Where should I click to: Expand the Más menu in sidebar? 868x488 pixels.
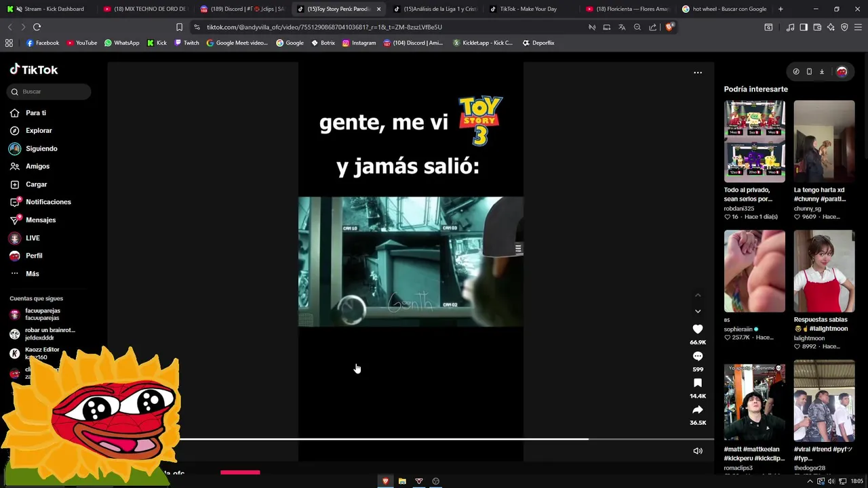[x=24, y=274]
